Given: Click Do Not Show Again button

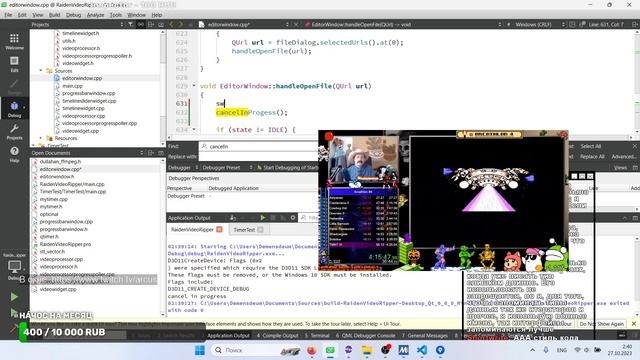Looking at the screenshot, I should (602, 324).
